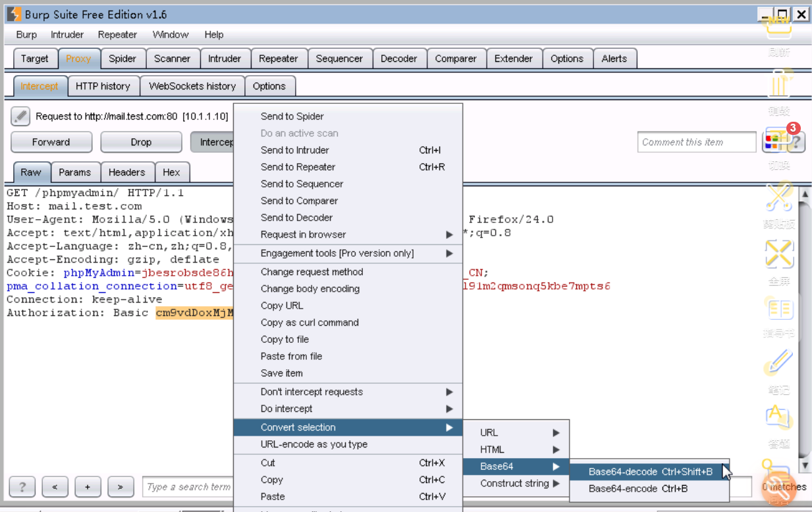Choose Base64-decode from the submenu
The height and width of the screenshot is (512, 812).
650,472
